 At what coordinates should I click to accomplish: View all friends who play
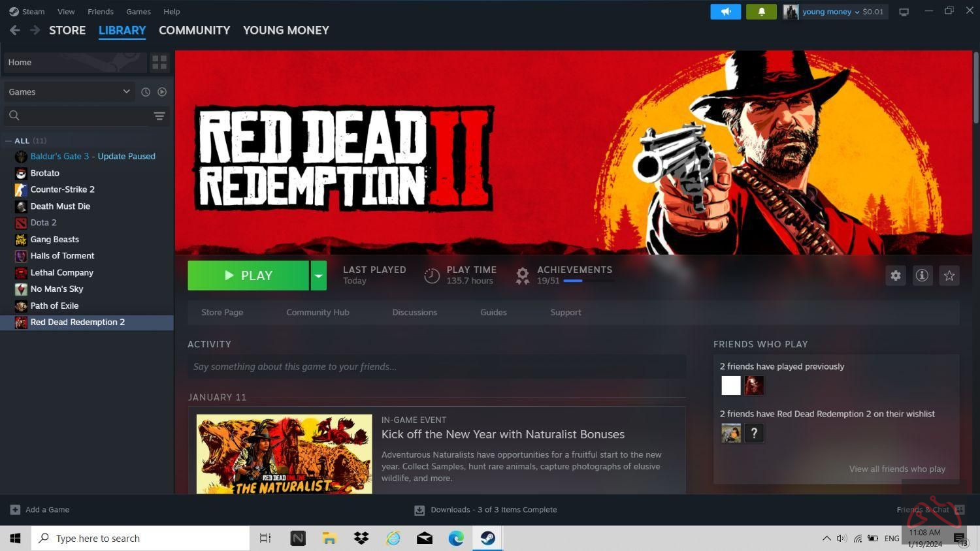coord(897,469)
